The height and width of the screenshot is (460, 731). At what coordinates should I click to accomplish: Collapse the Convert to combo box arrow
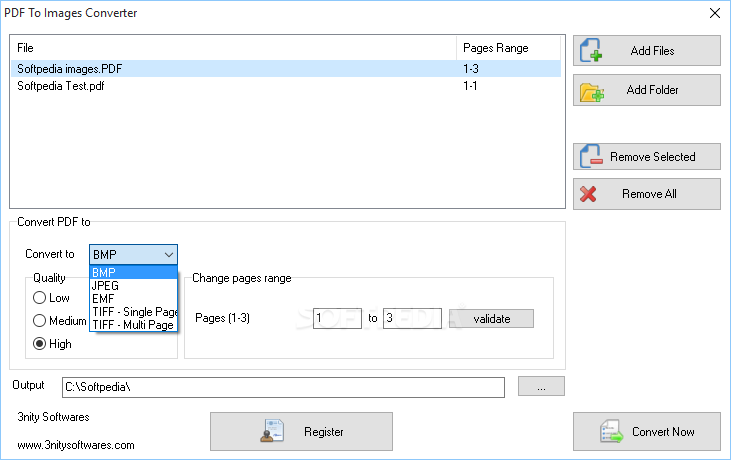click(169, 254)
